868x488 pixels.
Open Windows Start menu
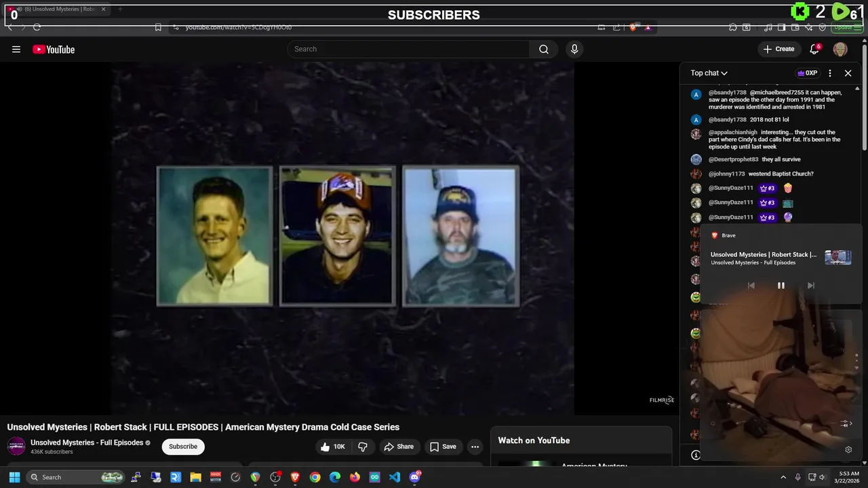14,477
